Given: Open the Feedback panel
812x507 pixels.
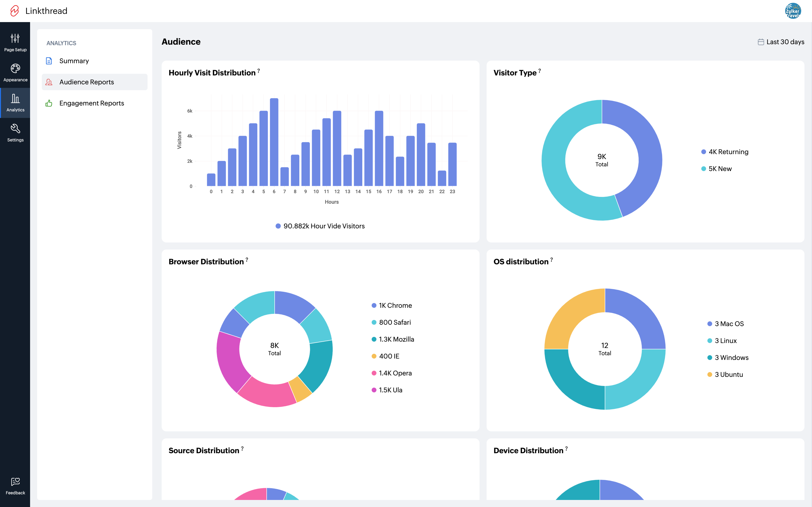Looking at the screenshot, I should [x=15, y=486].
